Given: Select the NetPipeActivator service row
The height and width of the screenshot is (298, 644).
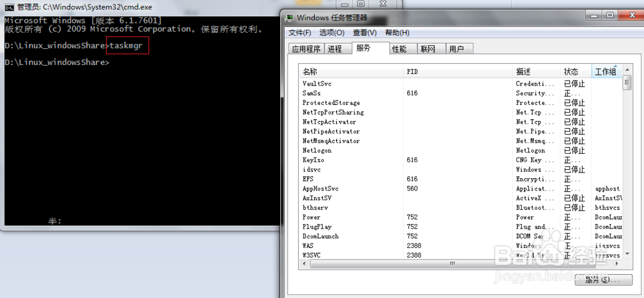Looking at the screenshot, I should pos(461,131).
